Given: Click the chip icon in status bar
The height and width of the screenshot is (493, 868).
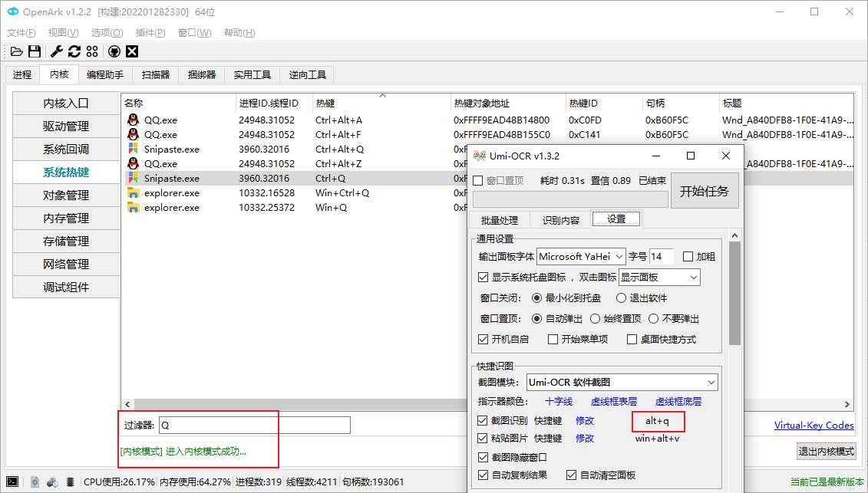Looking at the screenshot, I should (71, 482).
